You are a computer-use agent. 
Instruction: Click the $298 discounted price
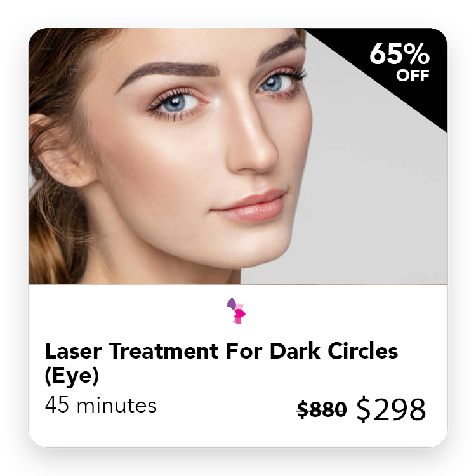pos(391,409)
